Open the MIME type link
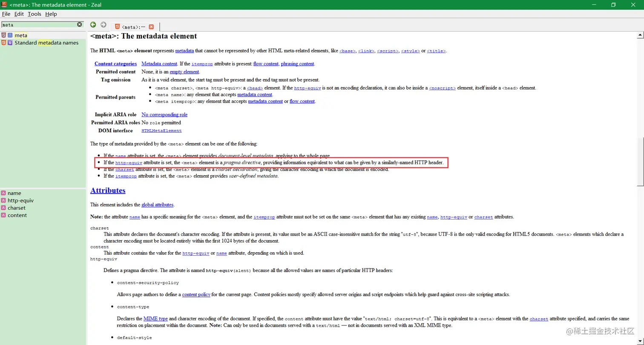Viewport: 644px width, 345px height. 155,319
